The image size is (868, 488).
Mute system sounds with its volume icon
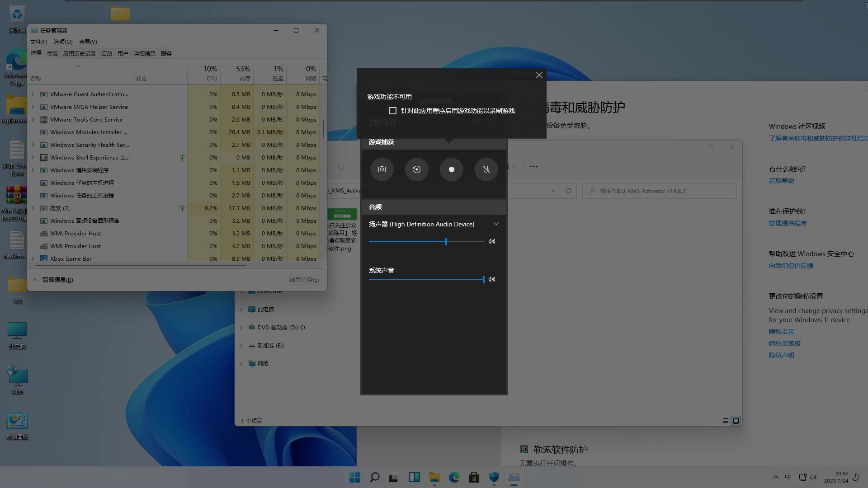[492, 279]
